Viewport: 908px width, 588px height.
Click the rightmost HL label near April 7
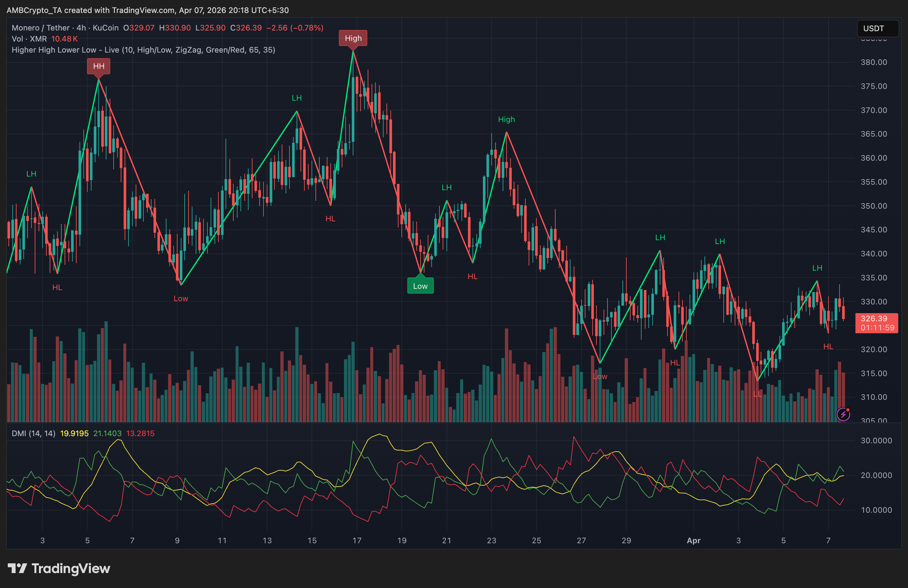coord(828,347)
